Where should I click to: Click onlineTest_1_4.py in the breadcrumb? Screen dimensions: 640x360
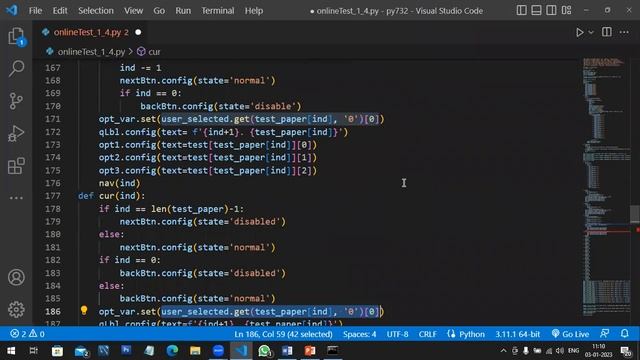tap(91, 52)
